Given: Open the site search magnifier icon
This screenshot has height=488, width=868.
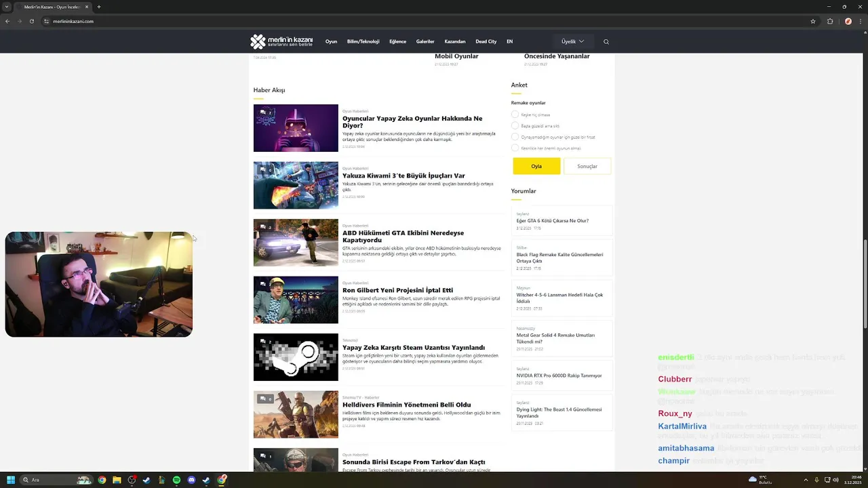Looking at the screenshot, I should coord(606,42).
